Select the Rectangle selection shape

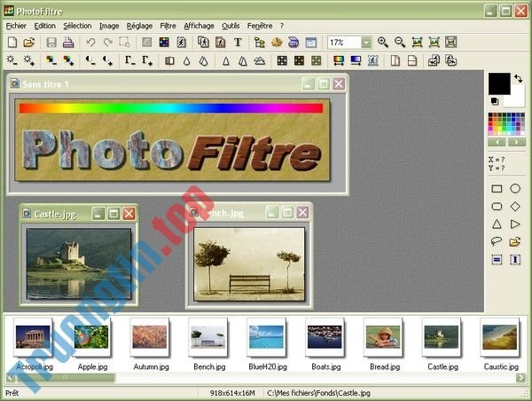(497, 188)
